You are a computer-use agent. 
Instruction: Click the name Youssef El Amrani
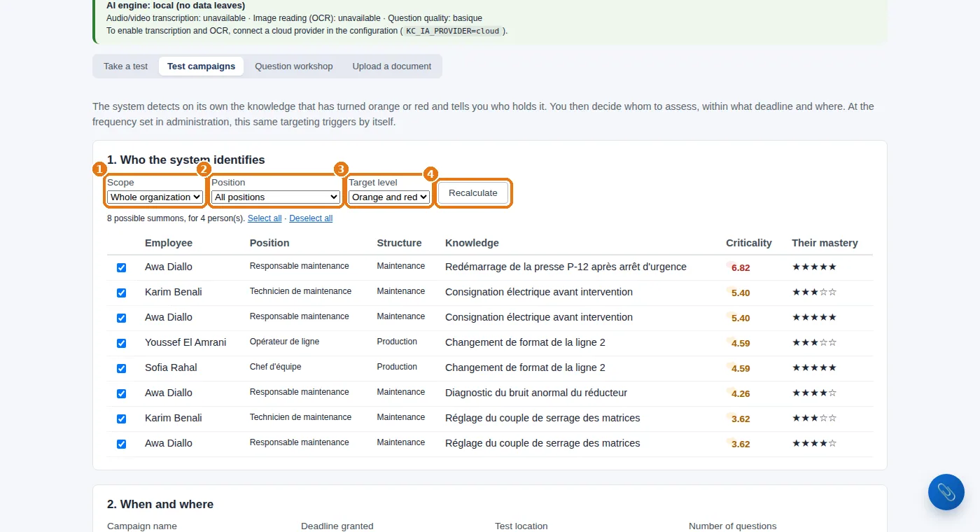[185, 342]
